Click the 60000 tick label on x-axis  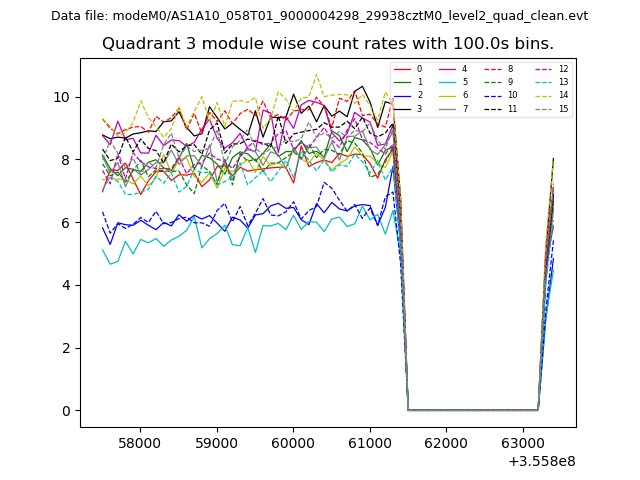293,442
